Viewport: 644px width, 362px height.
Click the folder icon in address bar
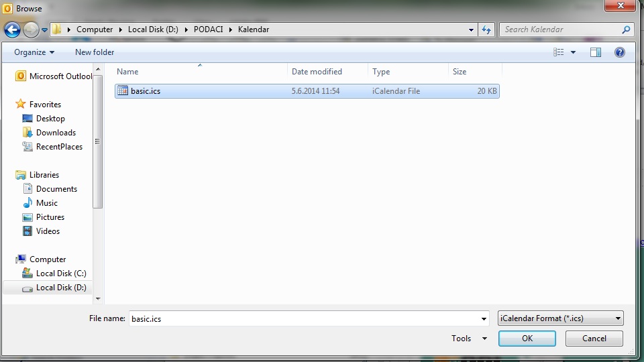(57, 29)
